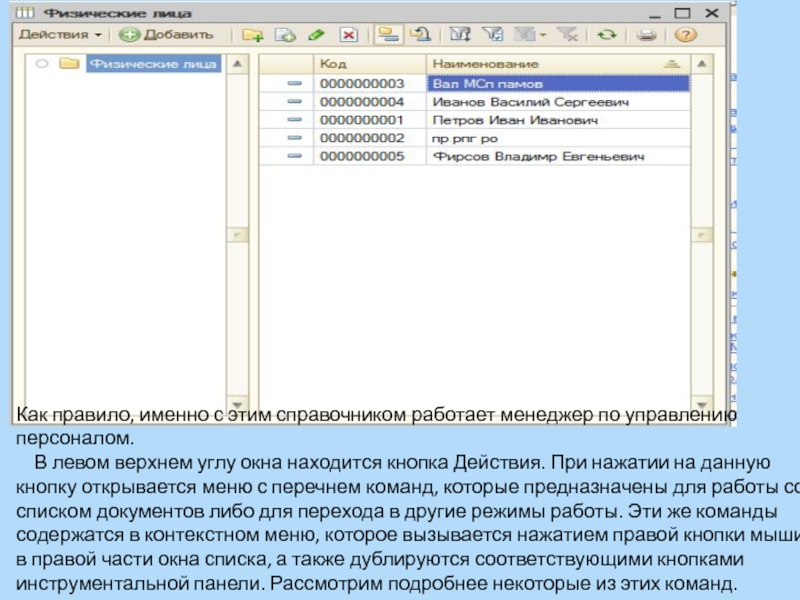The width and height of the screenshot is (800, 600).
Task: Click the print icon in toolbar
Action: (647, 34)
